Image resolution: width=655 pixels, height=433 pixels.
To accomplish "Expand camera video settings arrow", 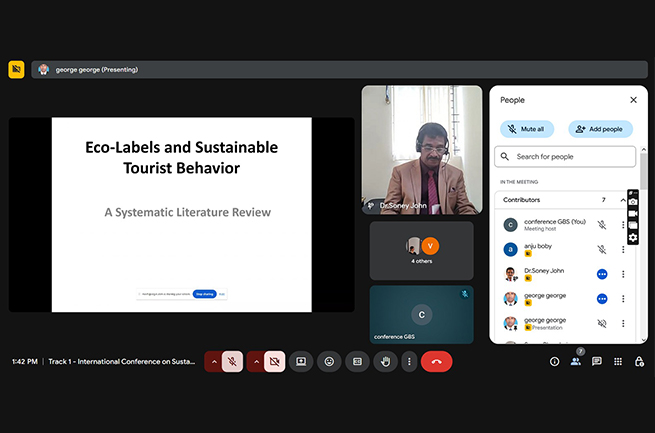I will (256, 361).
